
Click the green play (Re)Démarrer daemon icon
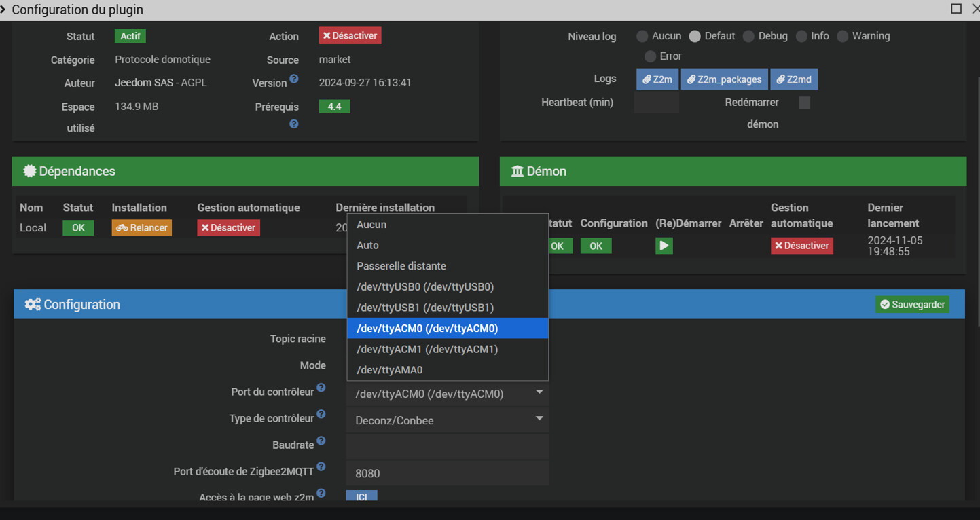click(664, 246)
